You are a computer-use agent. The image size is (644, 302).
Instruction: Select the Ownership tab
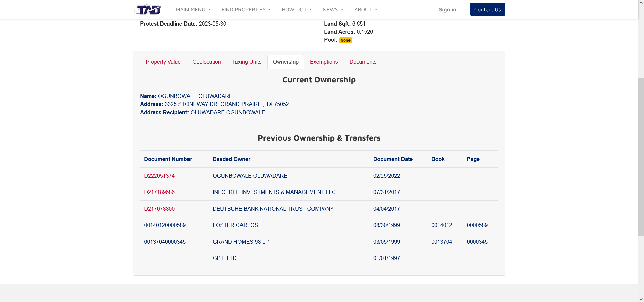coord(286,62)
